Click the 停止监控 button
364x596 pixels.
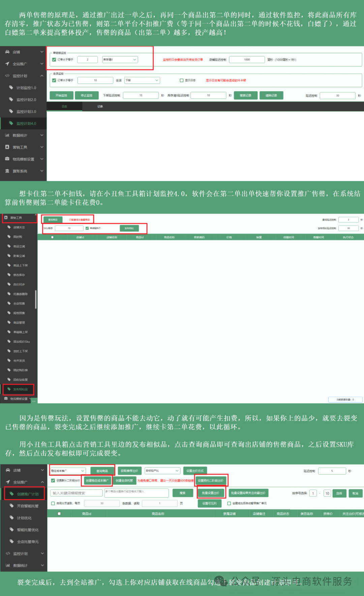pos(87,95)
